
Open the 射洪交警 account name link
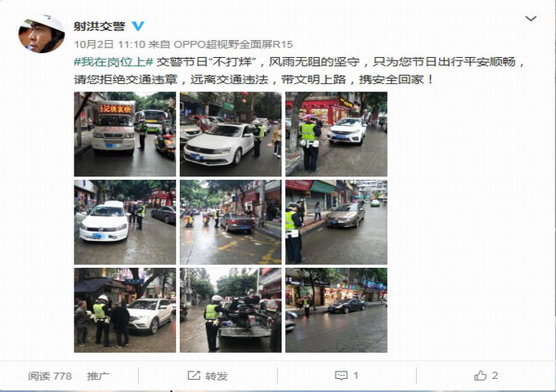tap(99, 26)
